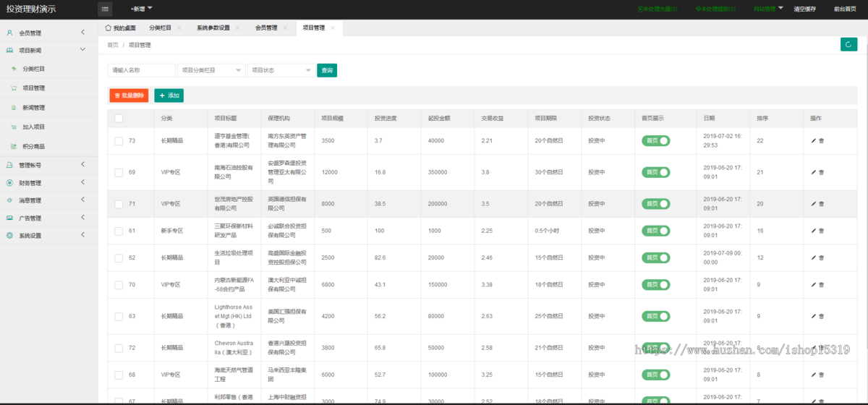Click the 广告管理 sidebar icon
This screenshot has width=868, height=405.
pyautogui.click(x=9, y=218)
